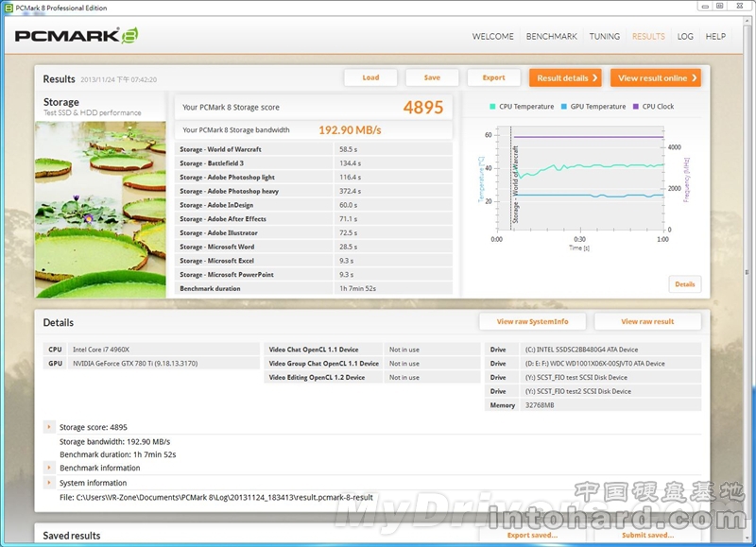Click the 32768MB memory value

pyautogui.click(x=540, y=405)
